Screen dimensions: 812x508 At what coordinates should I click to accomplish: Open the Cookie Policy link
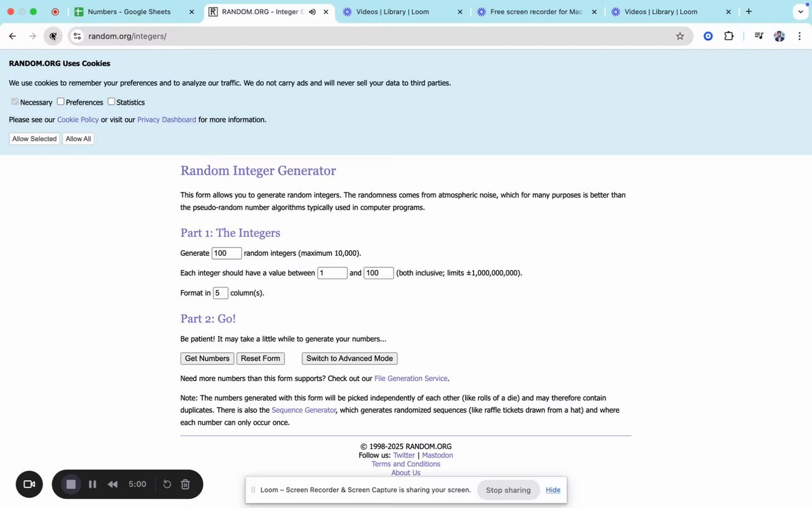(x=78, y=119)
